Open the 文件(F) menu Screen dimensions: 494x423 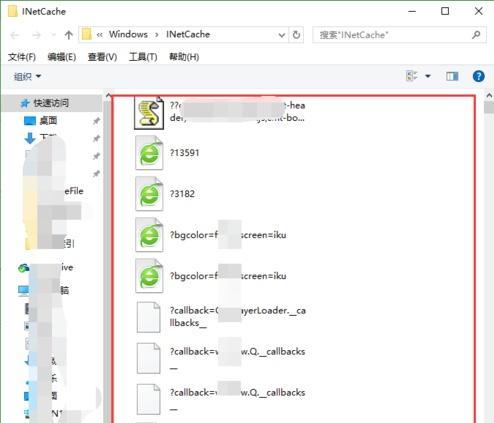pos(22,57)
